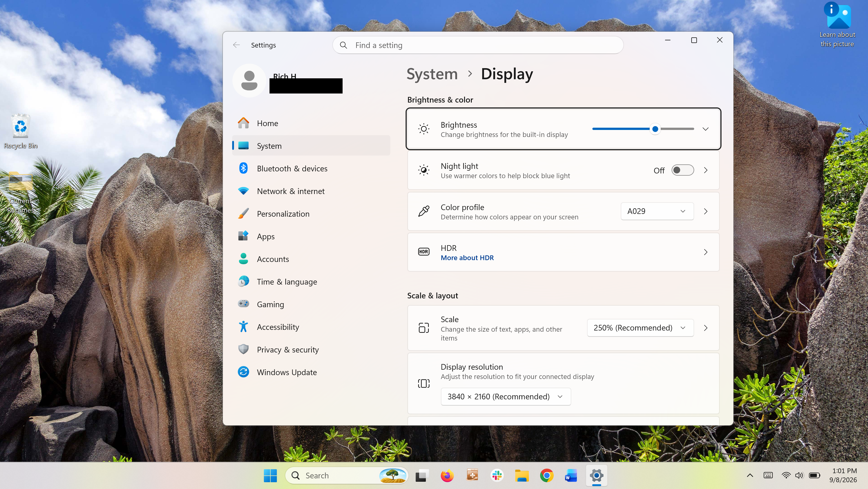Click the Find a setting search box
The image size is (868, 489).
coord(478,45)
